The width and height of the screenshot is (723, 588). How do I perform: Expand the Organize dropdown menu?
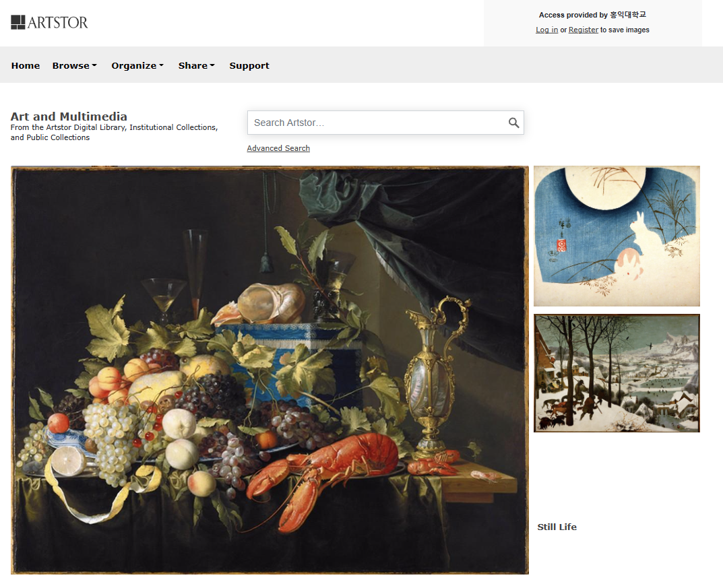[137, 65]
